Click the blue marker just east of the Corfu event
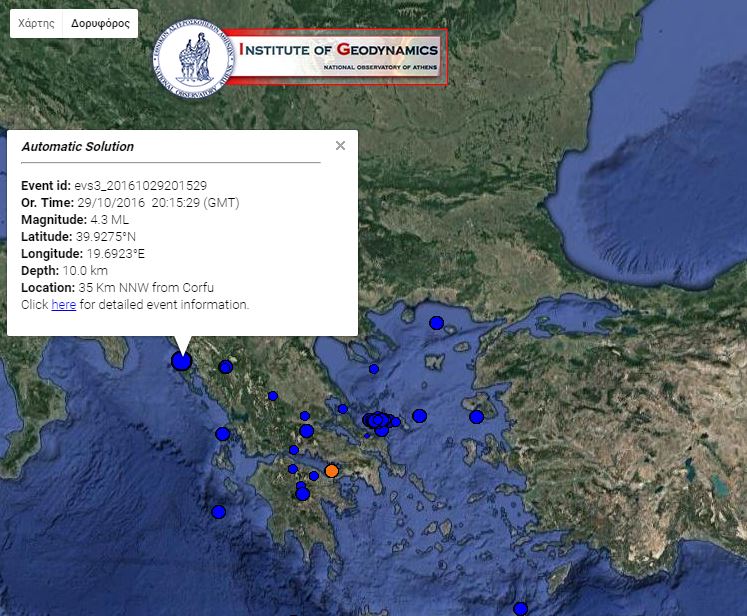Image resolution: width=747 pixels, height=616 pixels. [225, 367]
